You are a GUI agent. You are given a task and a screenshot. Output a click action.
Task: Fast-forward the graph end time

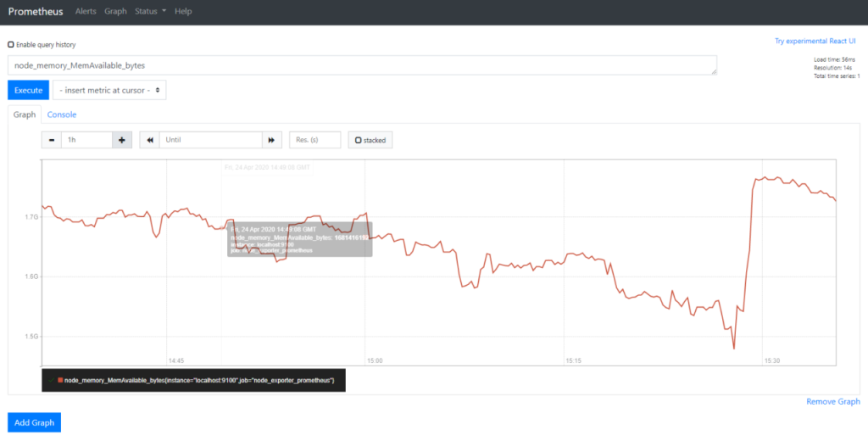point(271,140)
